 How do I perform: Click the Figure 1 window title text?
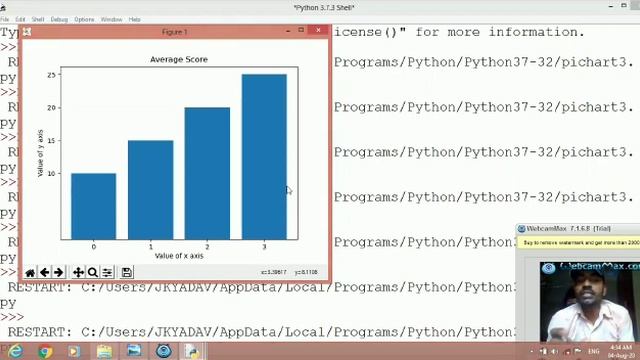pos(174,32)
